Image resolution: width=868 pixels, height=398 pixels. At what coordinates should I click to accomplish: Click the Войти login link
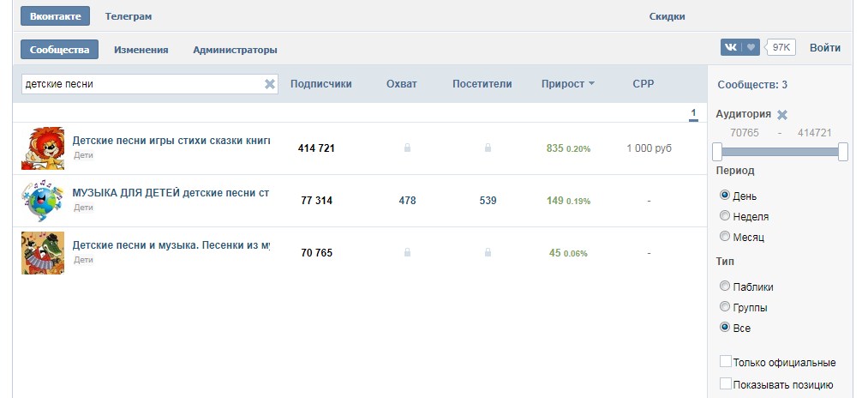tap(825, 48)
